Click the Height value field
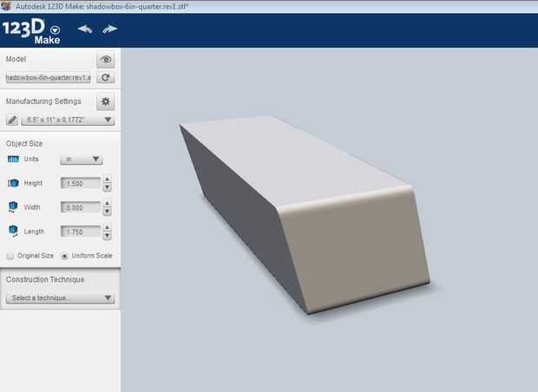Image resolution: width=538 pixels, height=392 pixels. click(81, 184)
